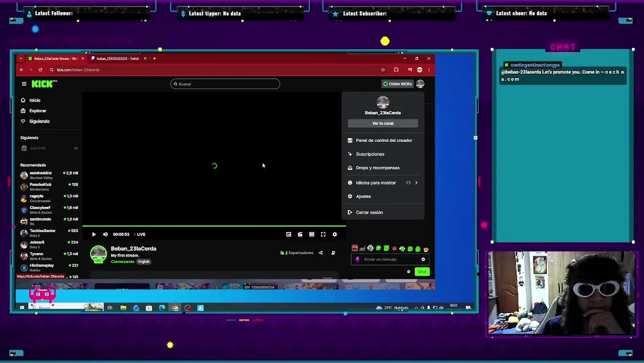Select sandraskins recommended channel

pyautogui.click(x=49, y=175)
